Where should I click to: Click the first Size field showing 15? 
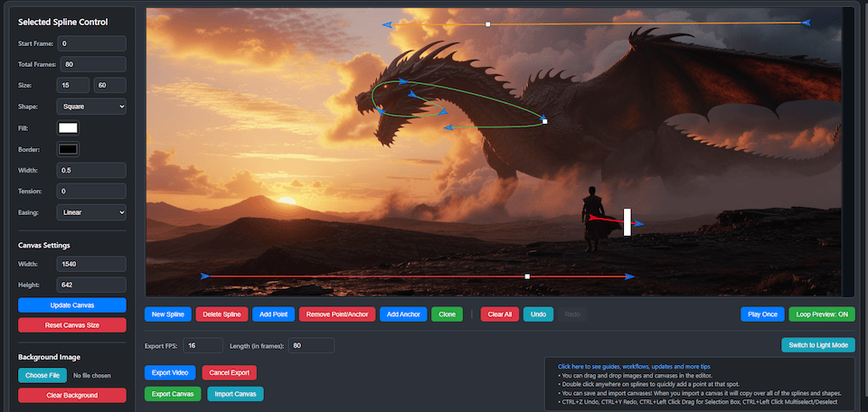[73, 85]
